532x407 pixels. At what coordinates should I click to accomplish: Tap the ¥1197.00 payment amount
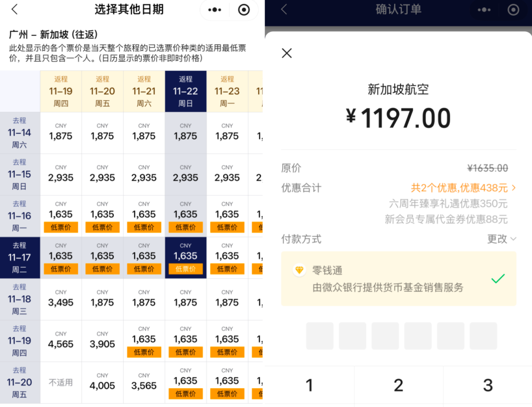point(399,118)
